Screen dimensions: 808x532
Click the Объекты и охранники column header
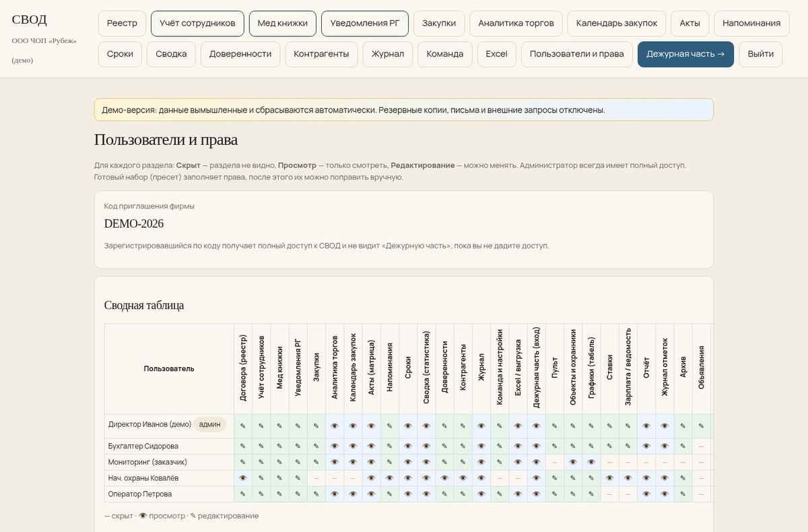573,367
